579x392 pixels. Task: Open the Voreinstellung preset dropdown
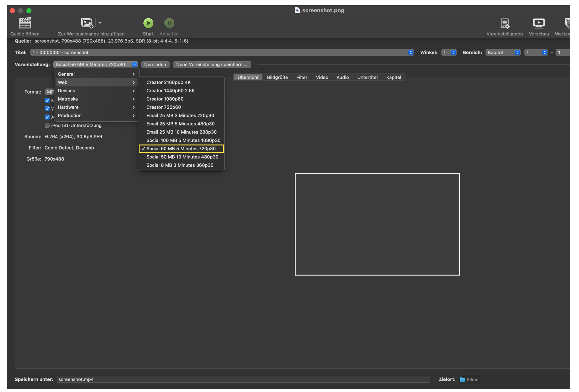[x=96, y=65]
